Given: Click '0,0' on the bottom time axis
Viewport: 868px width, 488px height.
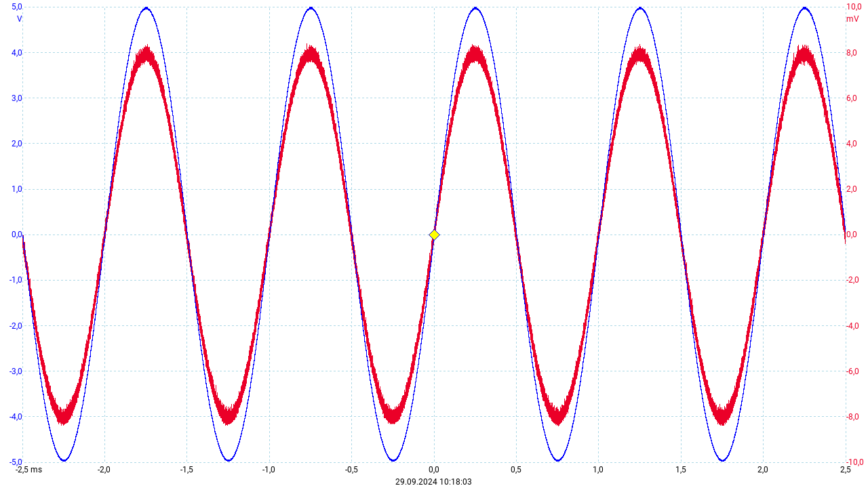Looking at the screenshot, I should click(434, 470).
